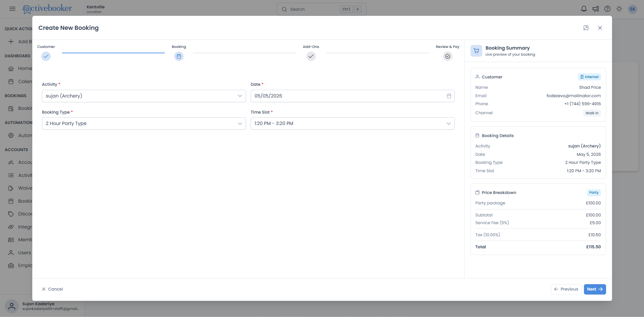Jump to the Add-Ons step

311,56
